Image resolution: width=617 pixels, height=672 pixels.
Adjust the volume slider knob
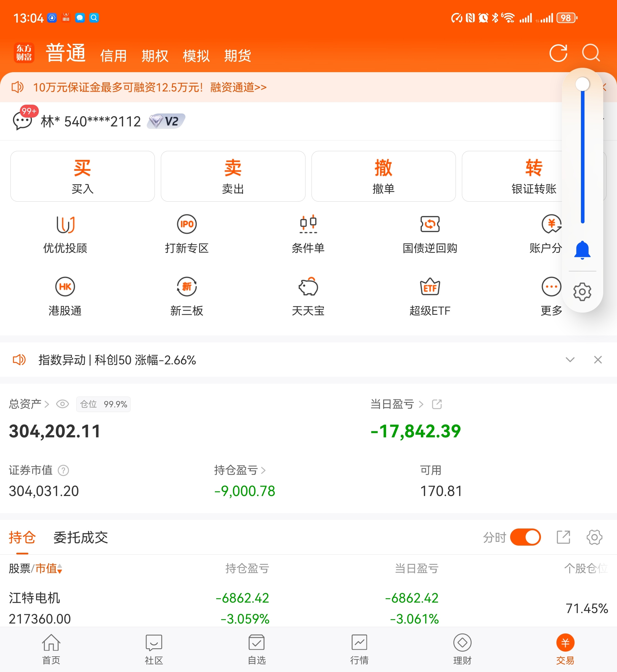[582, 84]
